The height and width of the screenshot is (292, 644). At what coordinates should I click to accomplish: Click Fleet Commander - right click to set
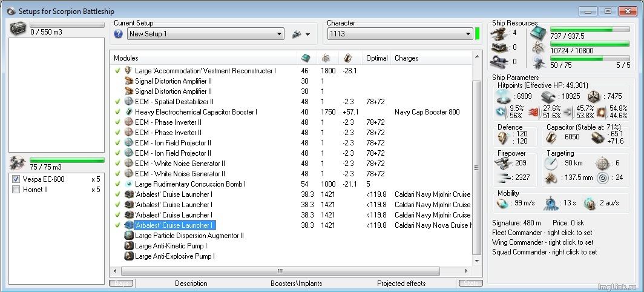coord(542,233)
